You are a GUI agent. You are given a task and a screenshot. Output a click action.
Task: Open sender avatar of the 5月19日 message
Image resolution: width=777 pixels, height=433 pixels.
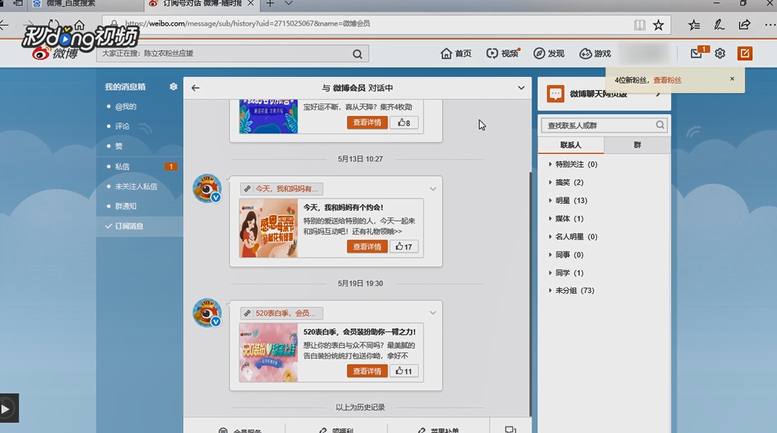[207, 313]
